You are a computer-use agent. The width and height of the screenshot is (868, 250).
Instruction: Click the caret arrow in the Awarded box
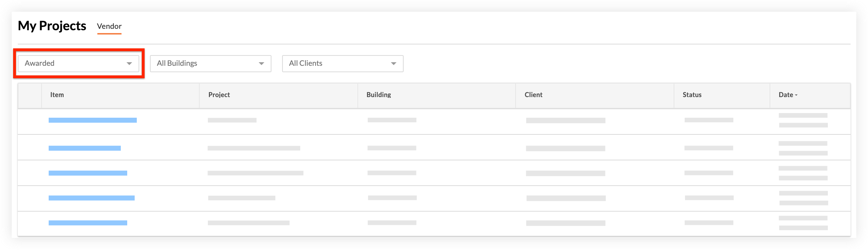click(129, 64)
